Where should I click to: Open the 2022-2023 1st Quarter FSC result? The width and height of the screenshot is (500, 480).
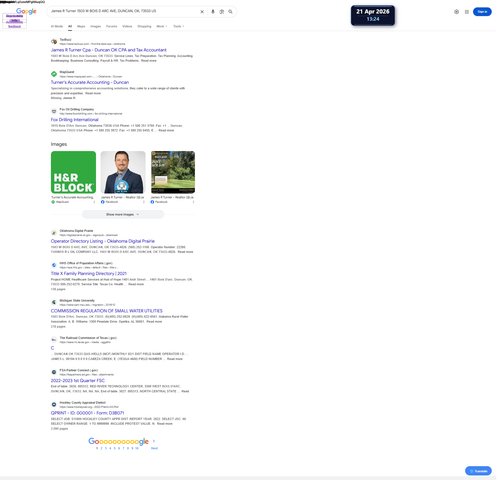(x=78, y=380)
